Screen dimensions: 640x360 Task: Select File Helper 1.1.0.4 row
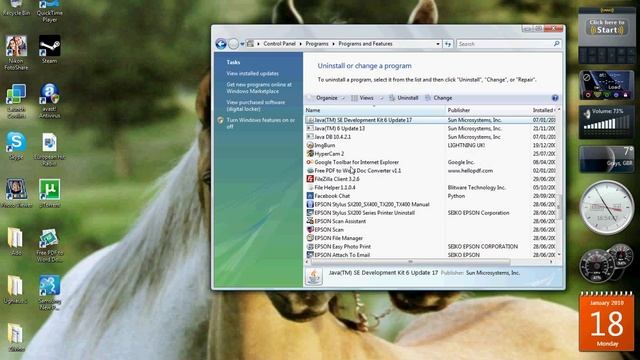point(431,187)
